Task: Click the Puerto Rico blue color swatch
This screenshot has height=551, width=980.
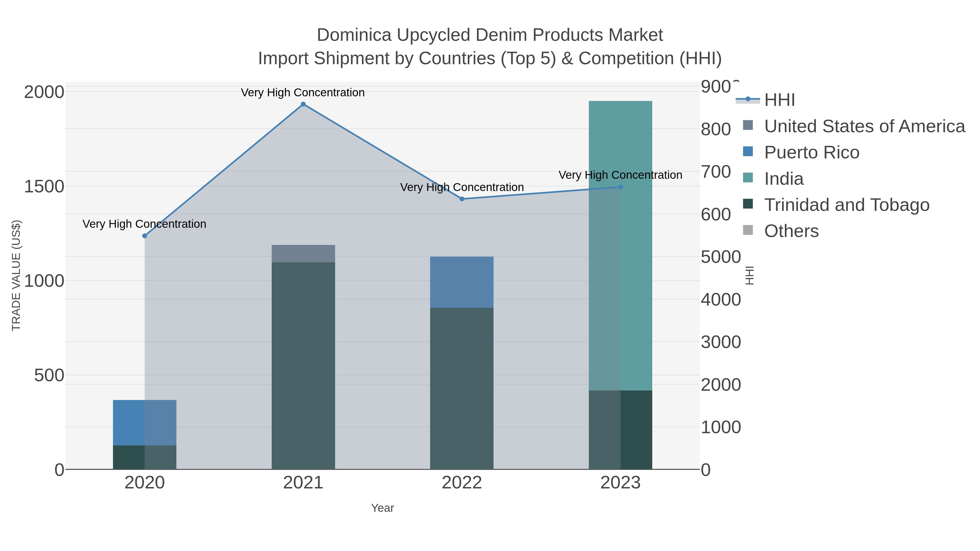Action: (748, 151)
